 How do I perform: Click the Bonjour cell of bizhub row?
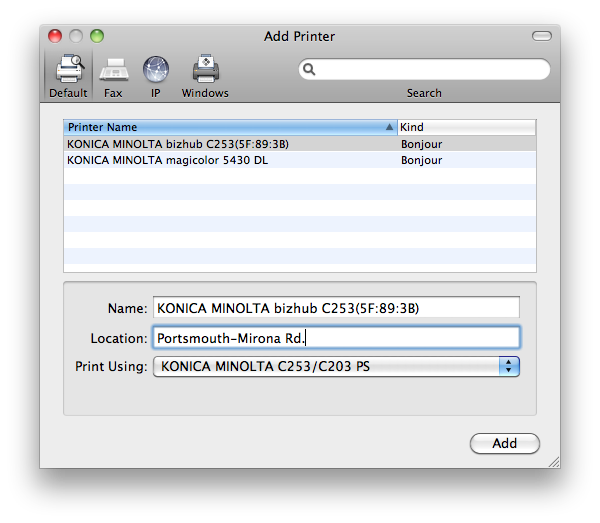coord(421,144)
